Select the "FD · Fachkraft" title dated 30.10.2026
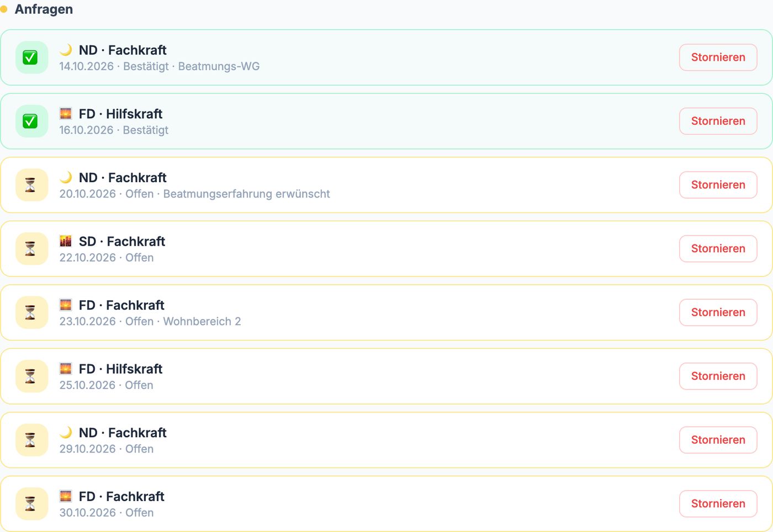The width and height of the screenshot is (773, 532). coord(121,496)
